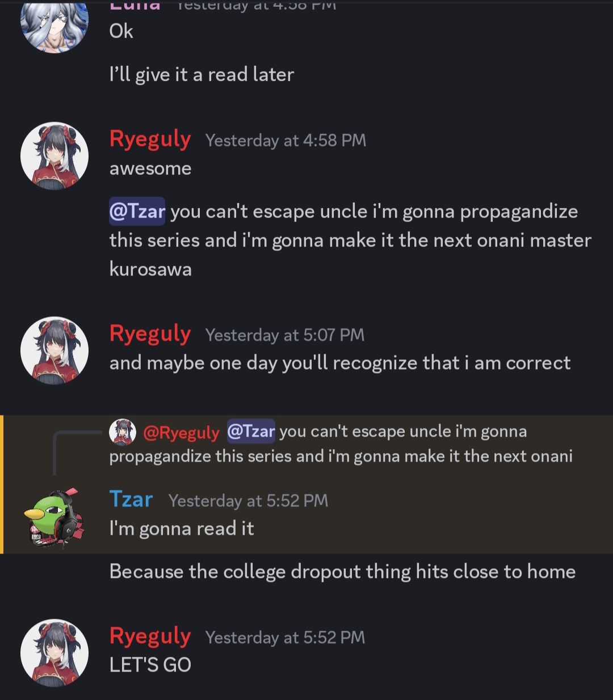This screenshot has width=613, height=700.
Task: Click Ryeguly's username above "LET'S GO"
Action: pyautogui.click(x=150, y=636)
